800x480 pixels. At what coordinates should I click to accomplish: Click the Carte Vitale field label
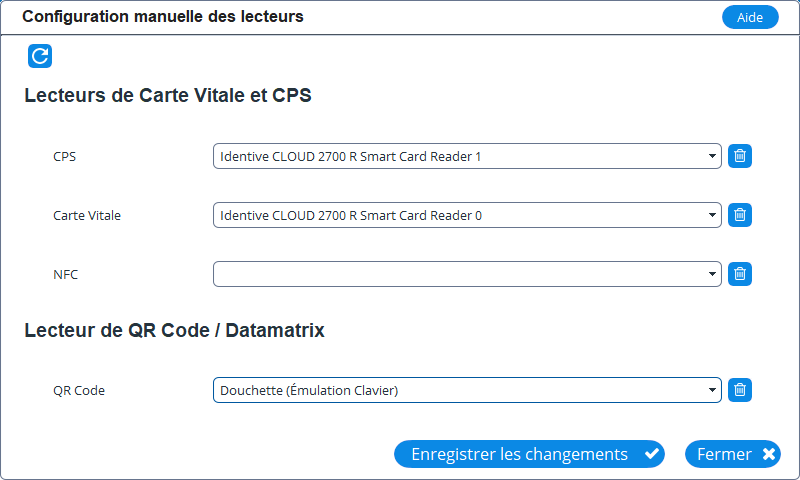point(87,215)
